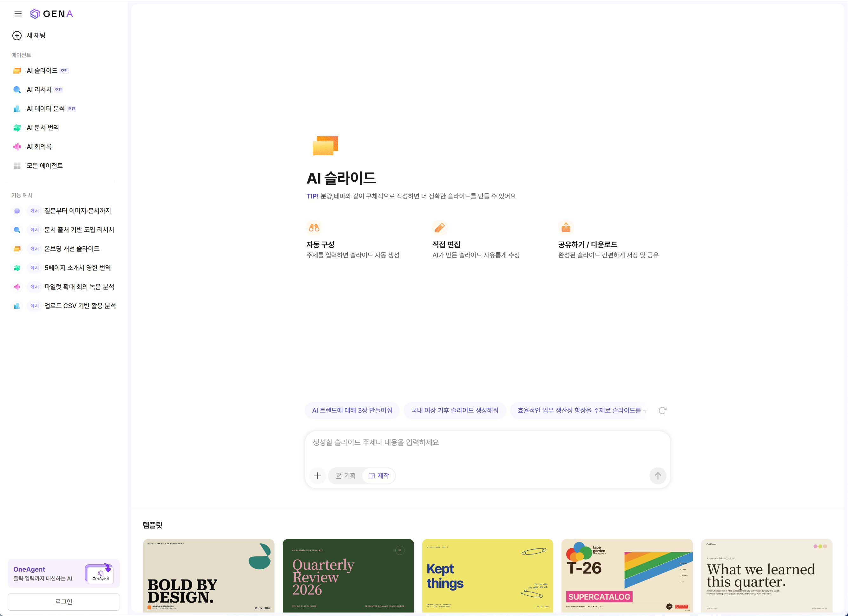Refresh the suggested prompts
Image resolution: width=848 pixels, height=616 pixels.
point(662,411)
